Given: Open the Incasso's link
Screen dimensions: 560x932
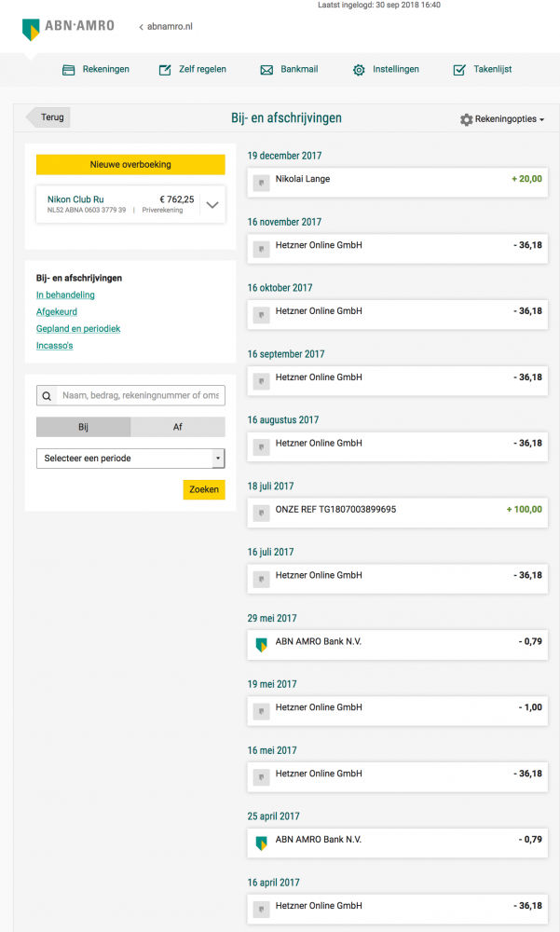Looking at the screenshot, I should click(x=55, y=346).
